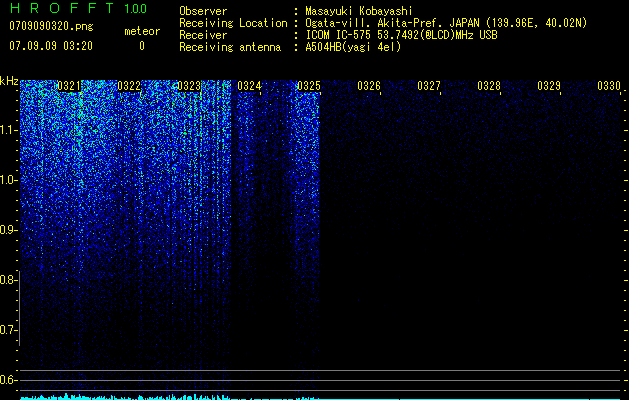Click the 'meteor' count label
Viewport: 629px width, 400px height.
(142, 31)
